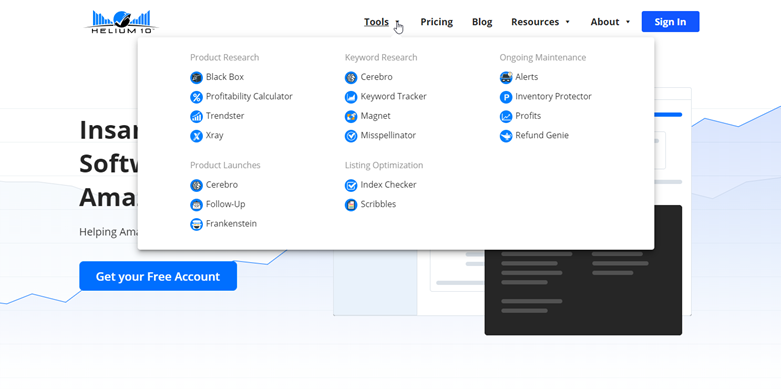
Task: Select Refund Genie link
Action: [x=542, y=135]
